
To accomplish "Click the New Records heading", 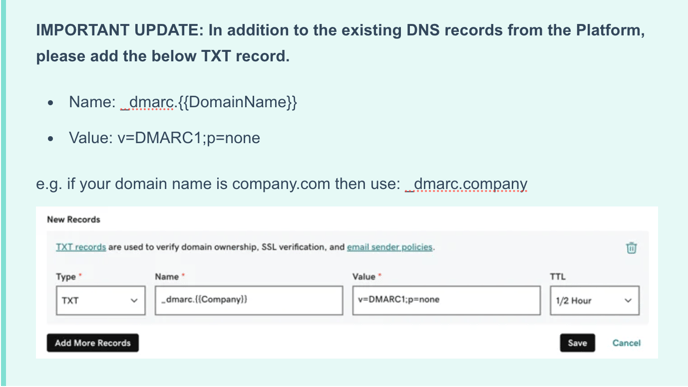I will 74,219.
